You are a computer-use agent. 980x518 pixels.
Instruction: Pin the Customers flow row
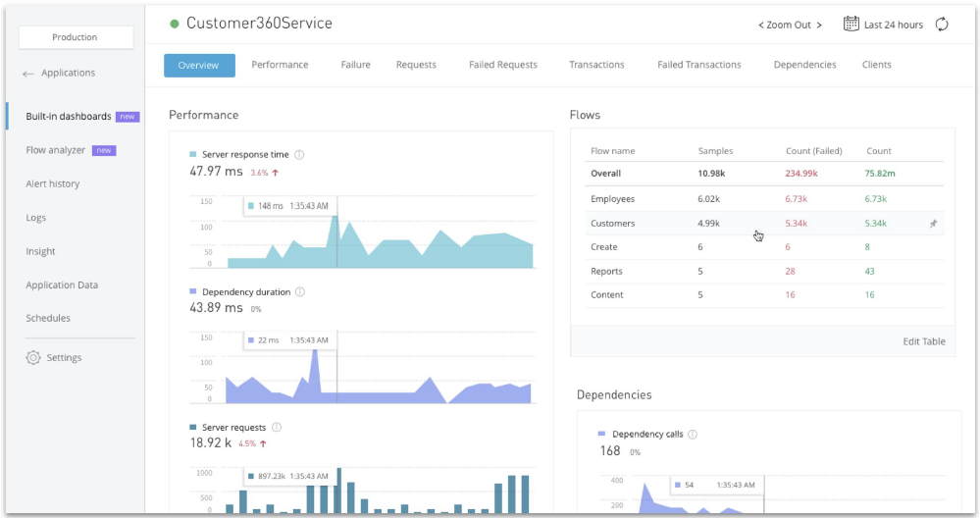[x=933, y=224]
